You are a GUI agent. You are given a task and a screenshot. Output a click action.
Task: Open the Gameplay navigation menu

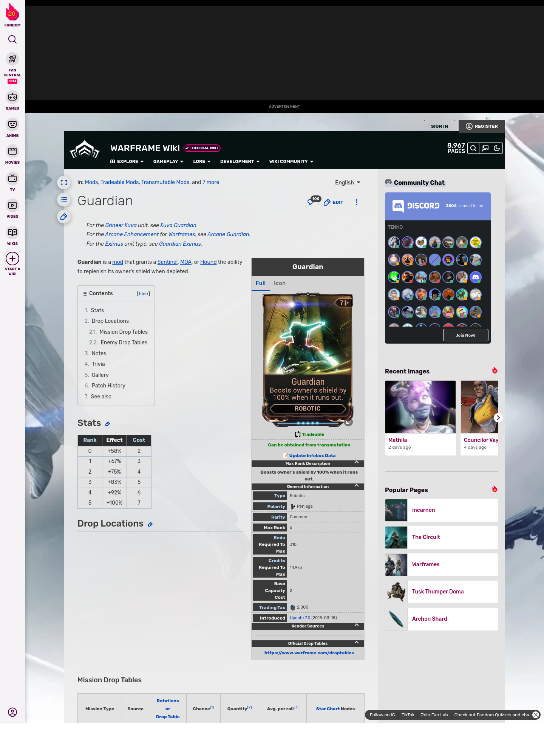tap(168, 161)
